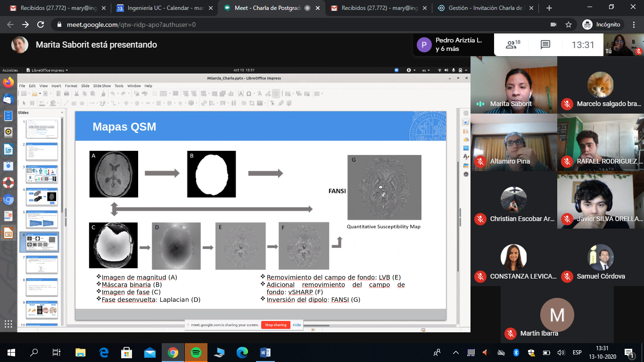Open Chrome three-dot menu
Screen dimensions: 644x362
tap(634, 25)
